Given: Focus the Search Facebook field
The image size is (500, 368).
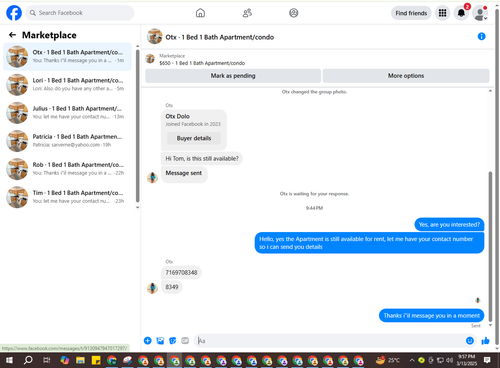Looking at the screenshot, I should pos(80,13).
